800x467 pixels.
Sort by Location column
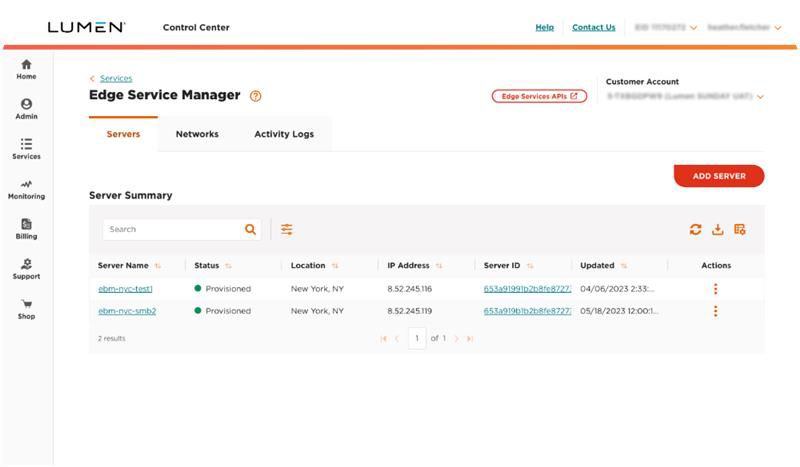(x=335, y=266)
